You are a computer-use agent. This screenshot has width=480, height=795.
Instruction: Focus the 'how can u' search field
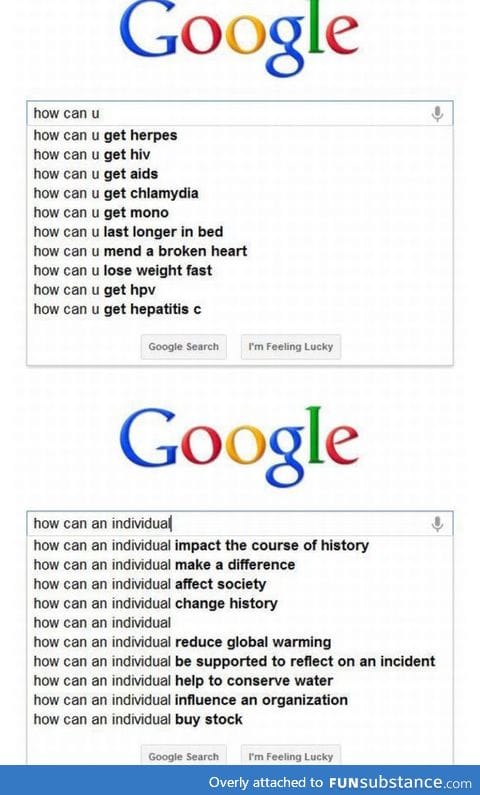[x=228, y=114]
